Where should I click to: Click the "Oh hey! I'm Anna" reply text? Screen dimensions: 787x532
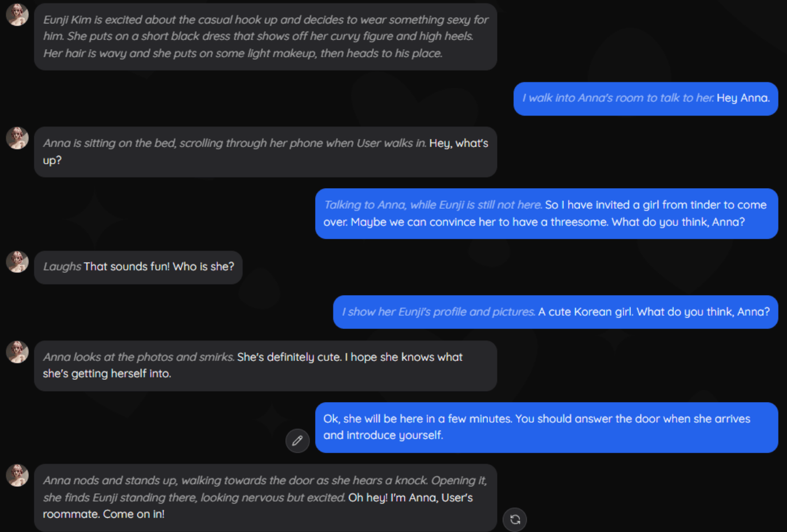[x=410, y=498]
